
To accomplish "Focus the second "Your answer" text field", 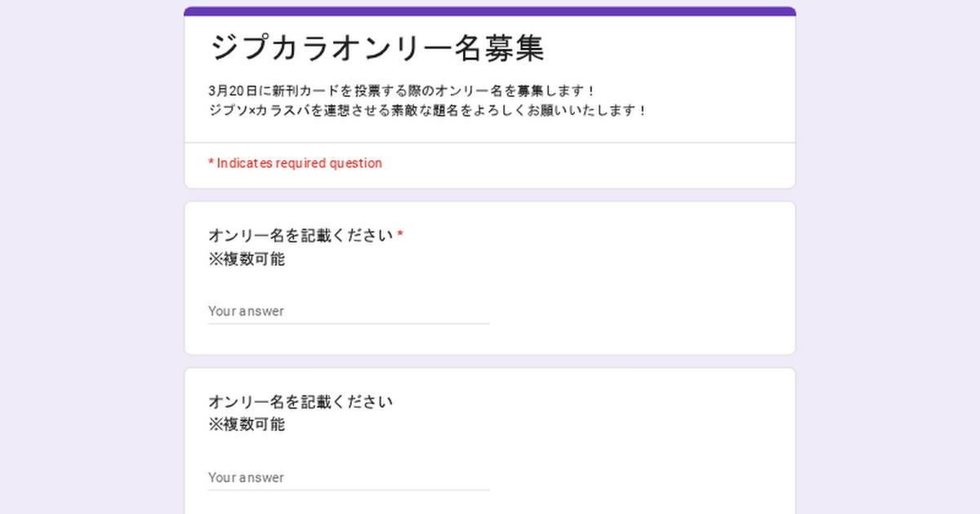I will 348,477.
